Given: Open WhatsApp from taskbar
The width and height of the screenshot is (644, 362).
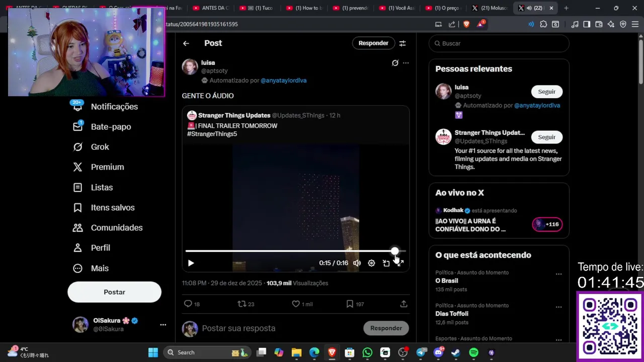Looking at the screenshot, I should coord(367,352).
